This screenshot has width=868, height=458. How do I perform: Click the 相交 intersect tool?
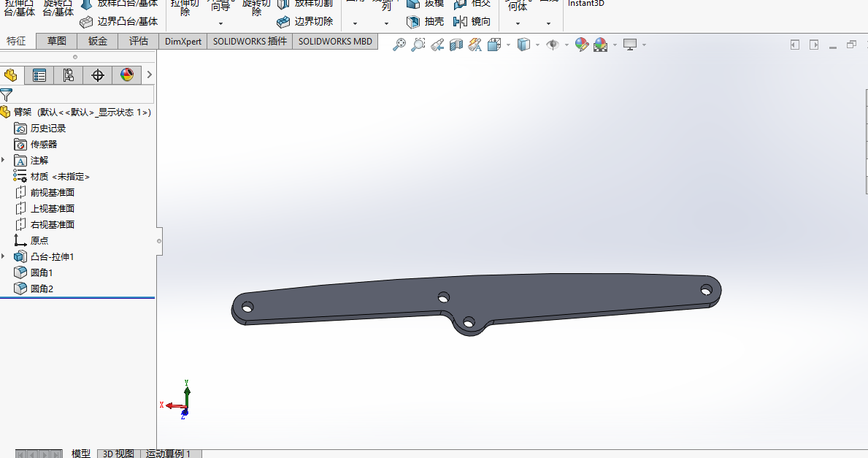472,4
